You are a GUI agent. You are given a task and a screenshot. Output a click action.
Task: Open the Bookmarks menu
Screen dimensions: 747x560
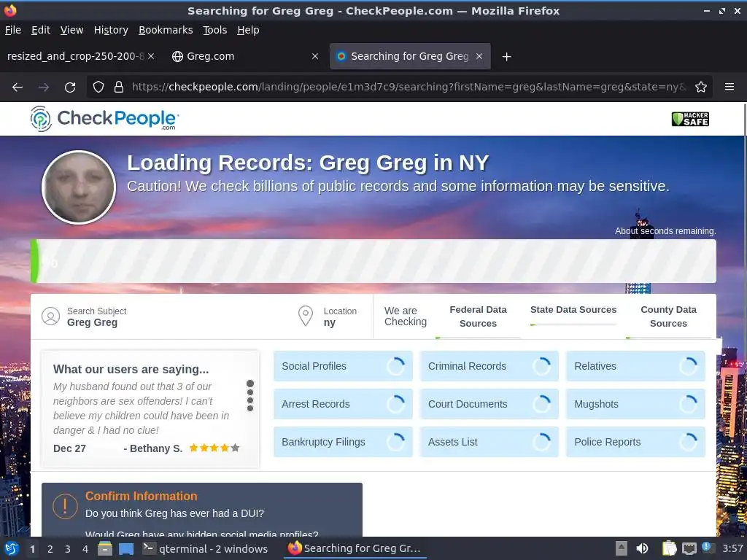166,30
